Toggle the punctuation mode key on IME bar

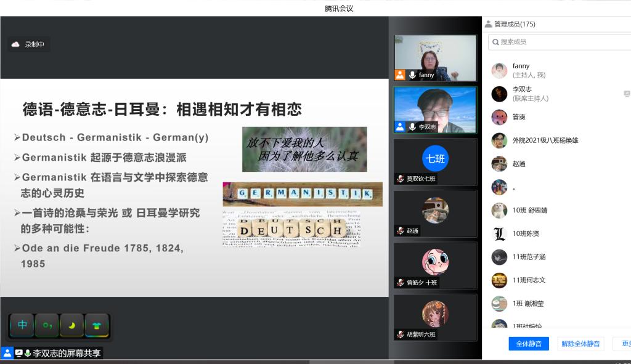pos(47,325)
